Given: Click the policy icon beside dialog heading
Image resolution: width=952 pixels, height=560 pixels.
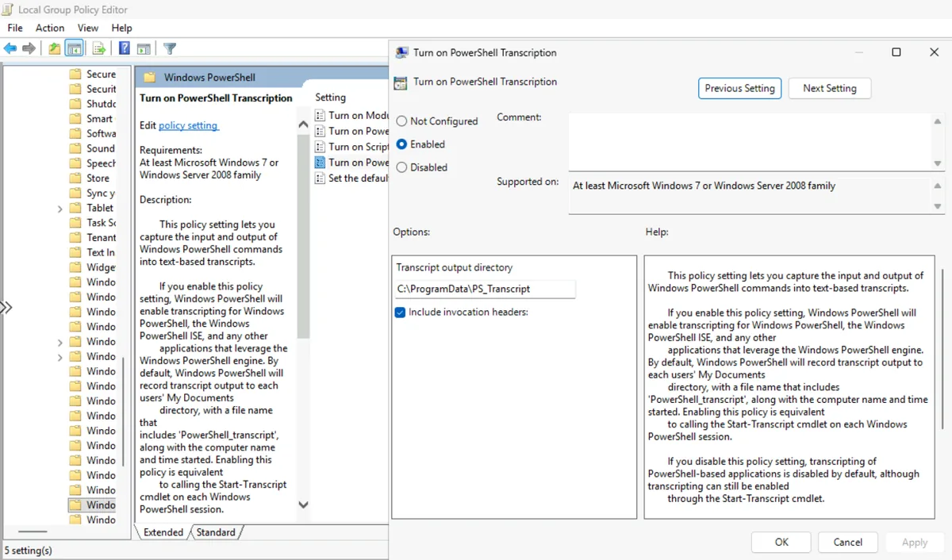Looking at the screenshot, I should pos(400,82).
